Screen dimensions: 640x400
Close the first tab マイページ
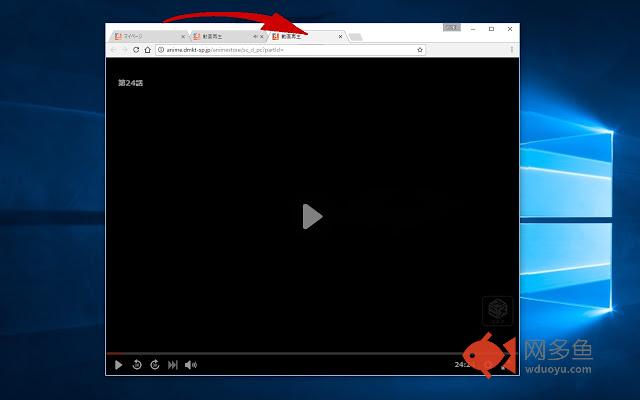(x=183, y=36)
